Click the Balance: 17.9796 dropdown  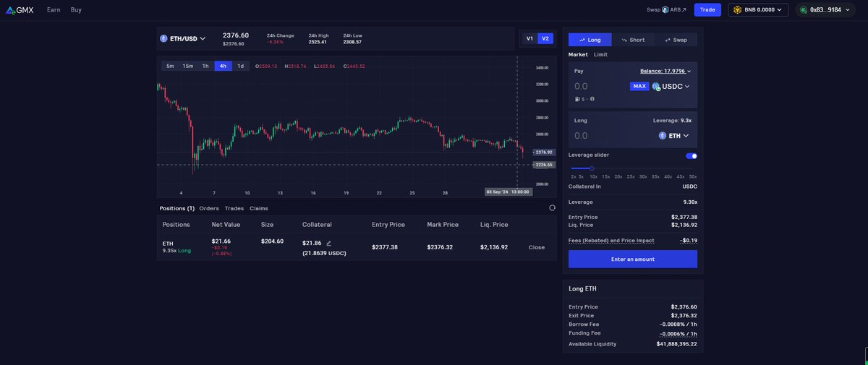665,71
